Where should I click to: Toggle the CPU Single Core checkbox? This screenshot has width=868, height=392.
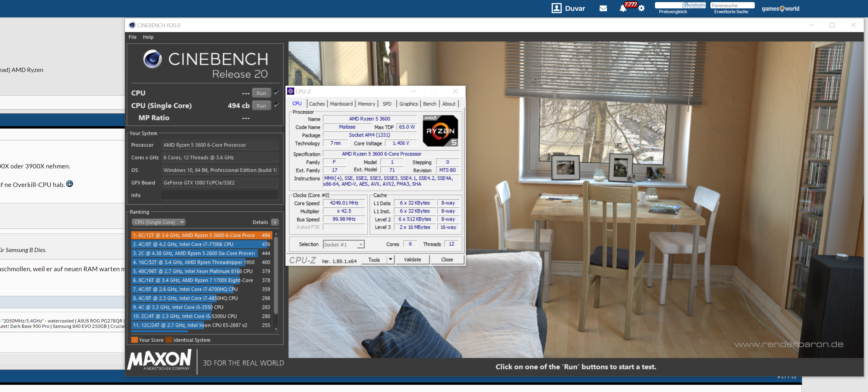(277, 105)
